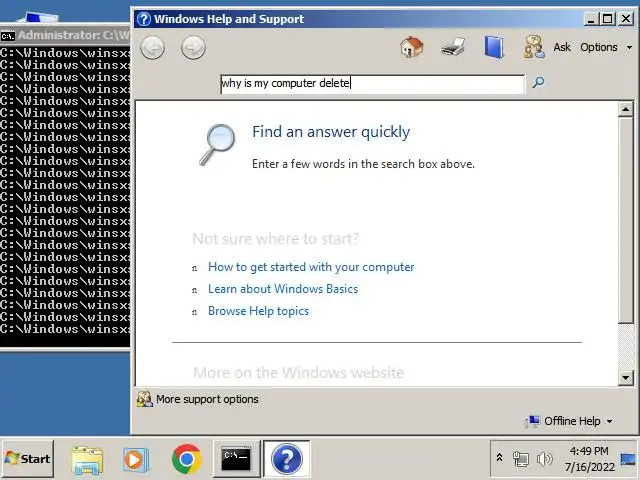Open Learn about Windows Basics link
The image size is (640, 480).
coord(283,289)
